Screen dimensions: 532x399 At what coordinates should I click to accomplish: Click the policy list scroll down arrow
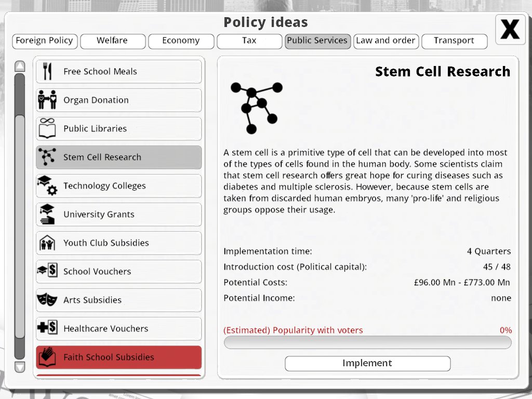click(x=20, y=367)
